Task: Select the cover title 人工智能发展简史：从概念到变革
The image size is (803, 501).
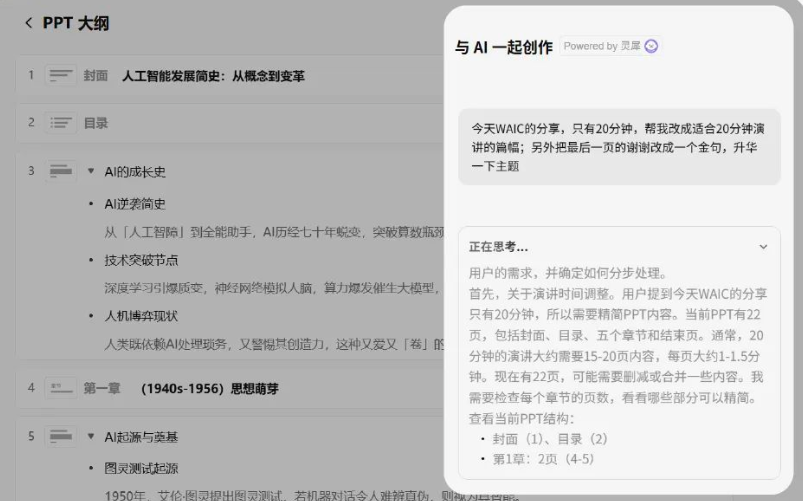Action: (213, 75)
